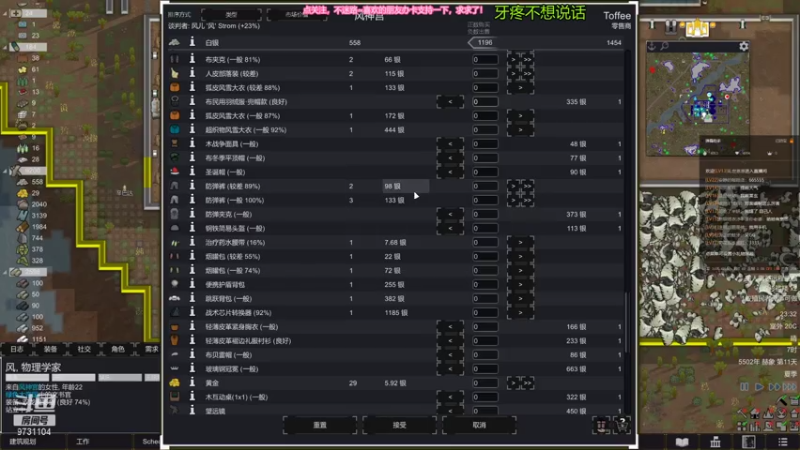Click the minimap anchor icon

coord(652,46)
